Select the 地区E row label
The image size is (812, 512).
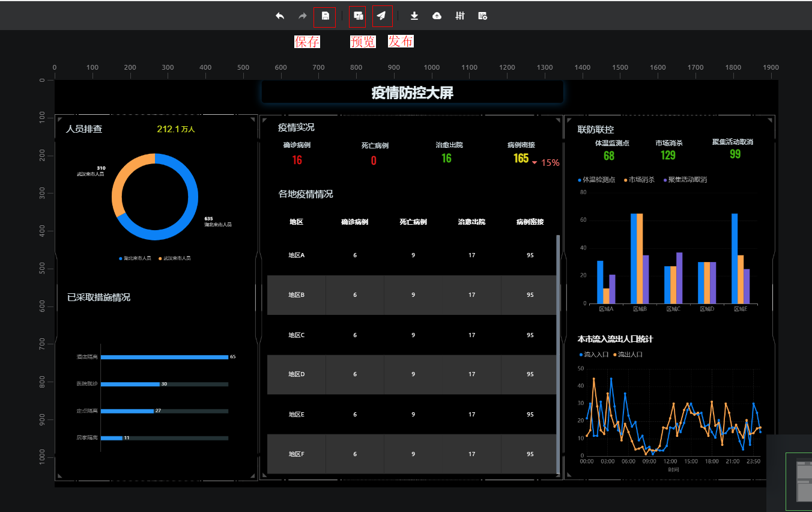pyautogui.click(x=296, y=414)
